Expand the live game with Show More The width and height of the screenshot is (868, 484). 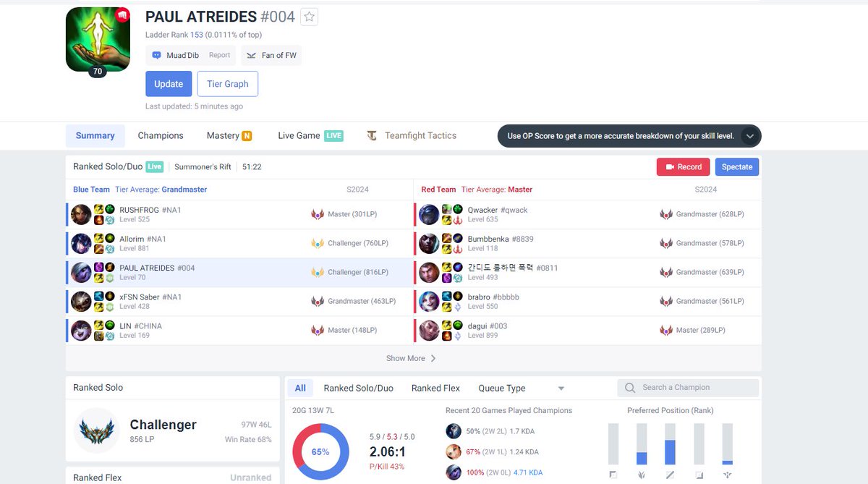411,358
